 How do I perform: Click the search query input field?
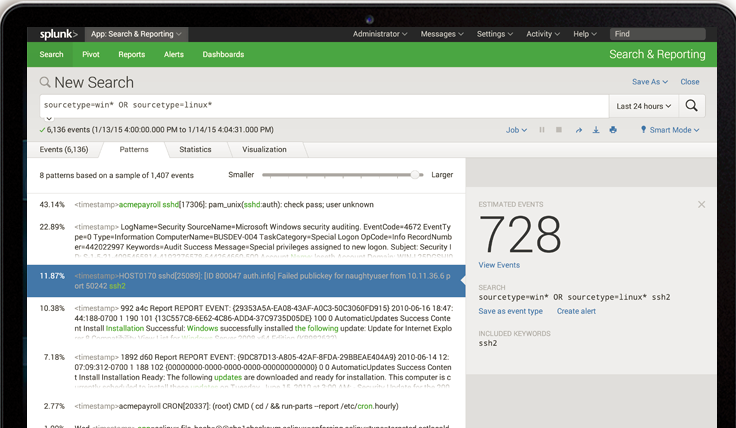pyautogui.click(x=320, y=105)
